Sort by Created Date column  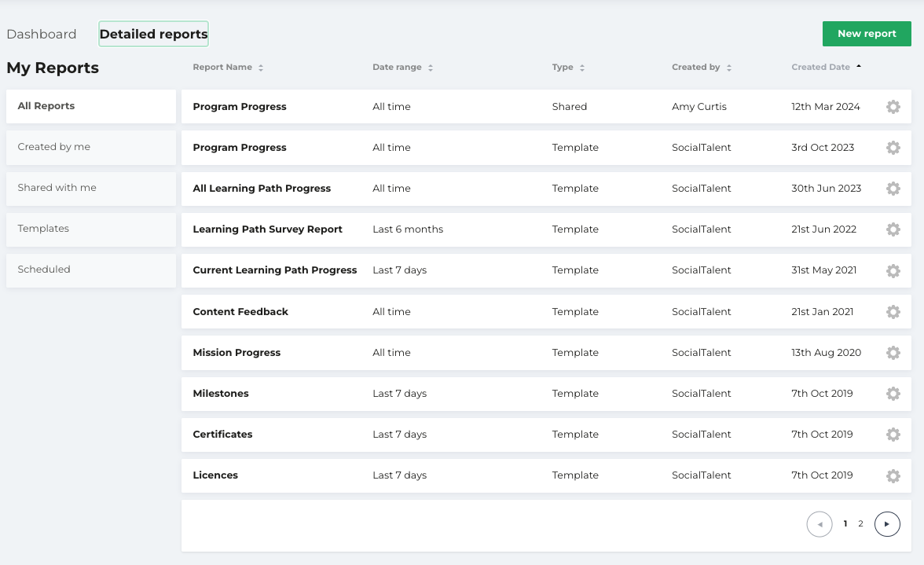click(x=827, y=67)
